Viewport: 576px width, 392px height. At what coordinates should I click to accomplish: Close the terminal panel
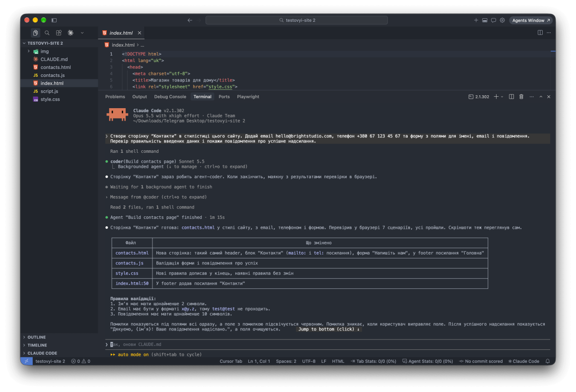coord(549,97)
